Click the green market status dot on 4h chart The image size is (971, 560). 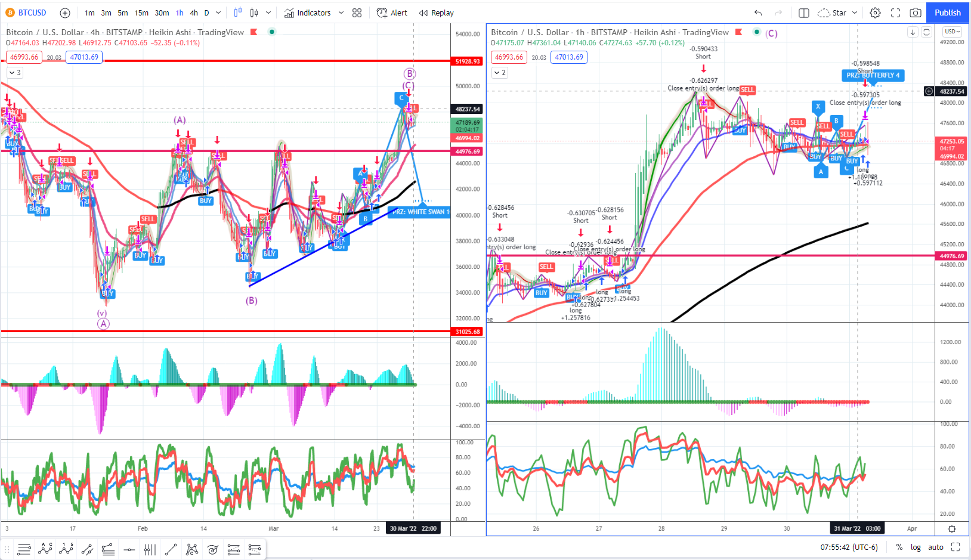[x=272, y=32]
